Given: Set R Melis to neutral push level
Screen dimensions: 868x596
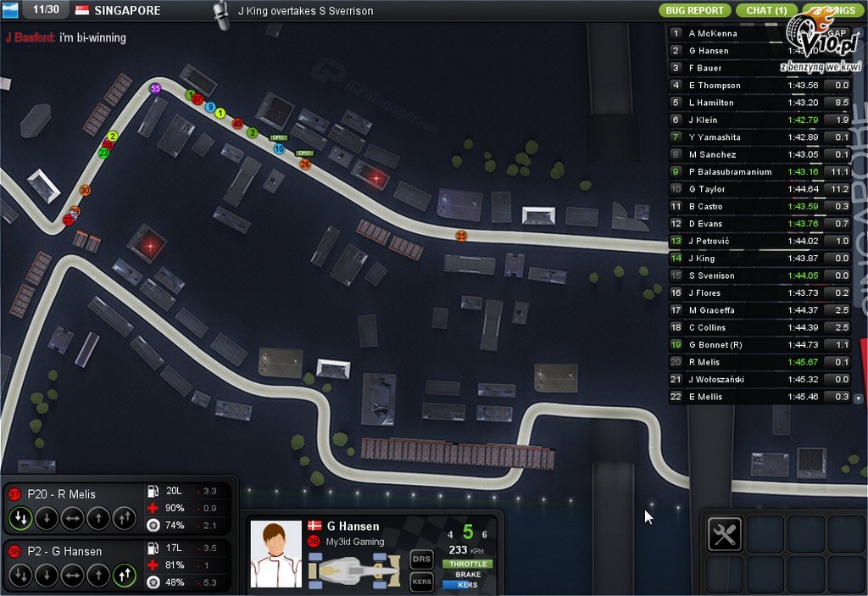Looking at the screenshot, I should click(x=73, y=518).
